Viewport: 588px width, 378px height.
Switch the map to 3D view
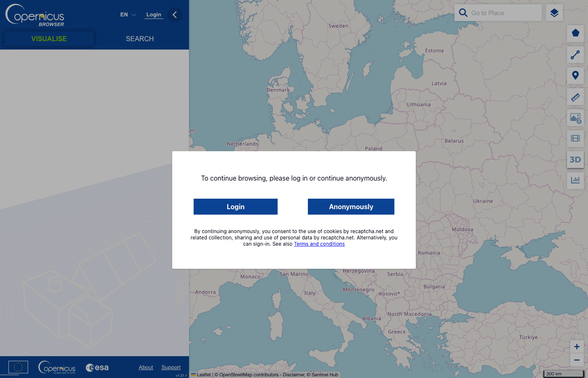pos(575,160)
